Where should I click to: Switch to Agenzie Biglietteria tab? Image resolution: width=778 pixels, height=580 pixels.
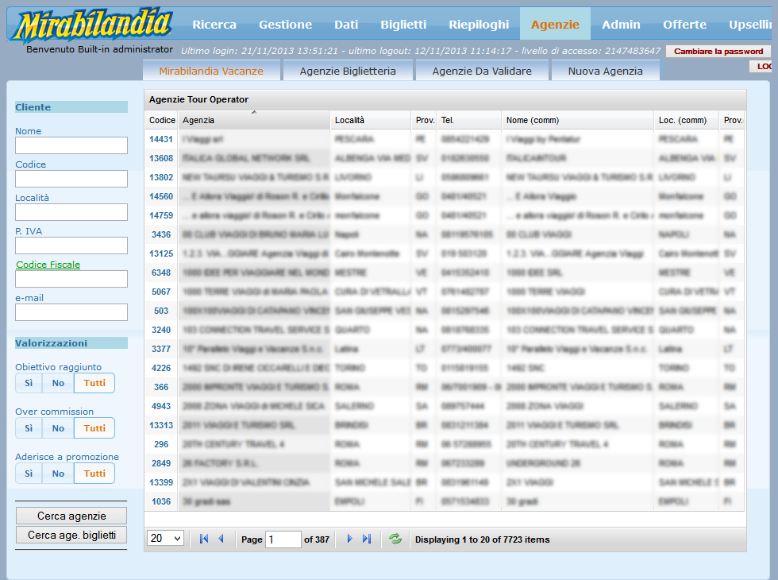348,71
